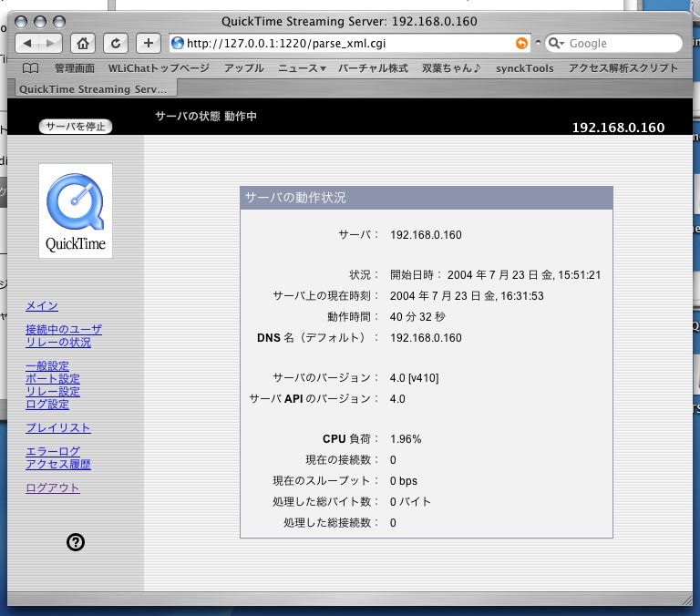
Task: Click the address bar URL field
Action: click(x=349, y=44)
